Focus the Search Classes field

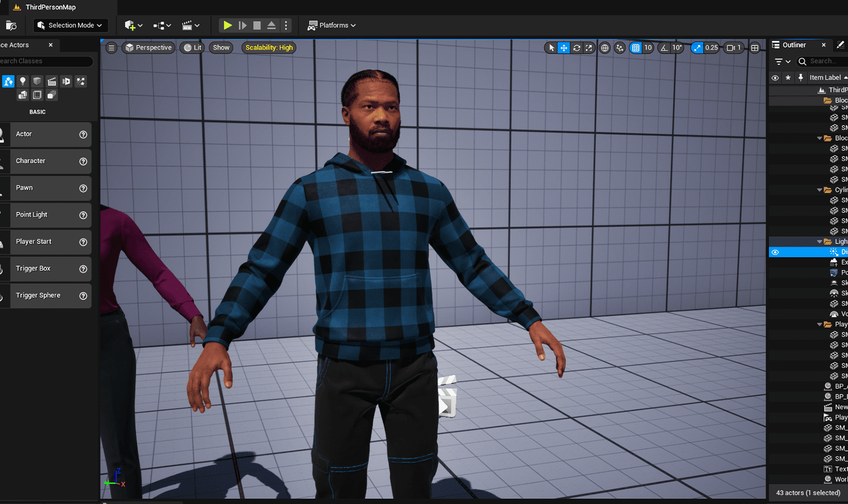click(46, 61)
